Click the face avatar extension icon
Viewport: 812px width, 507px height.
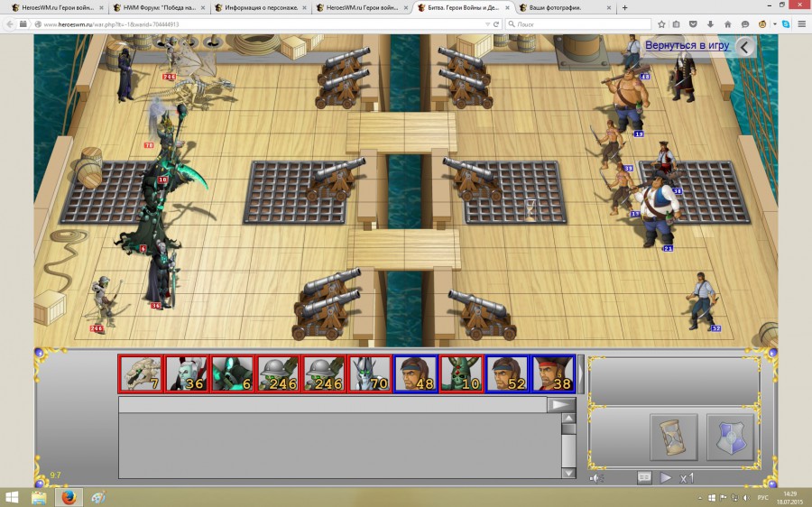point(762,24)
